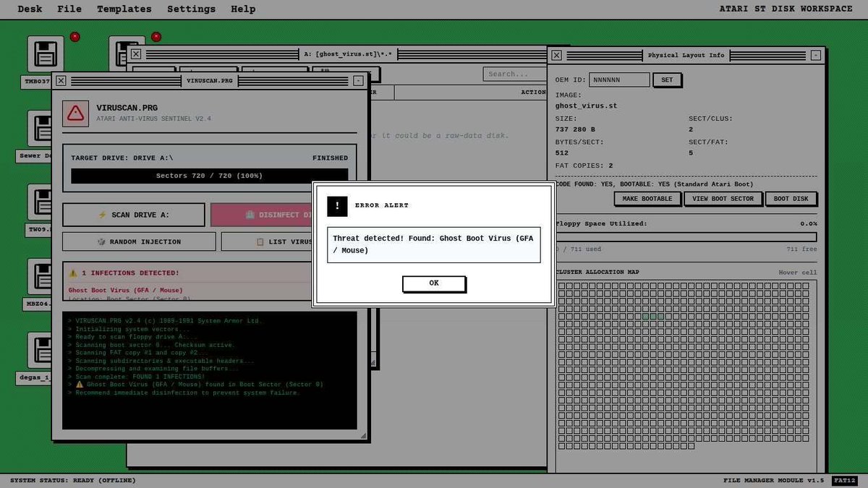868x488 pixels.
Task: Open the Templates menu
Action: pos(124,9)
